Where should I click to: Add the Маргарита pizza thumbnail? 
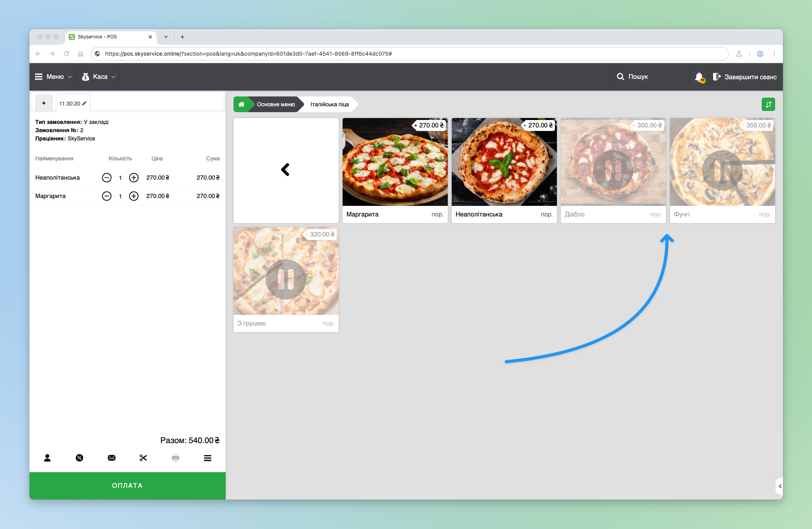tap(395, 162)
